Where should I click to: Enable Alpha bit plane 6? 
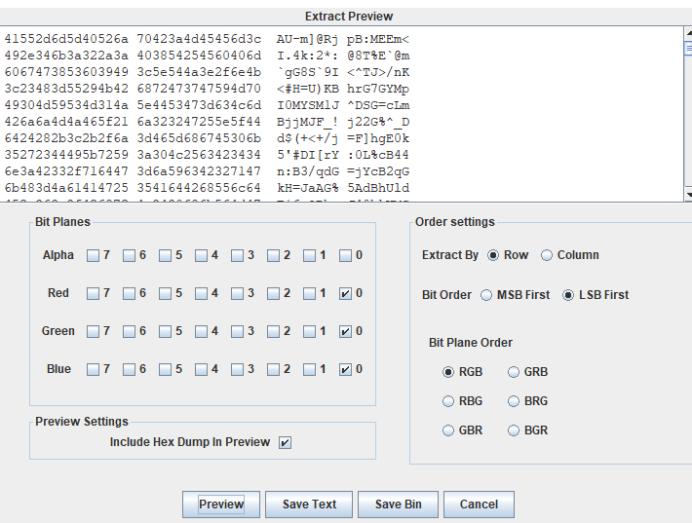click(x=129, y=256)
